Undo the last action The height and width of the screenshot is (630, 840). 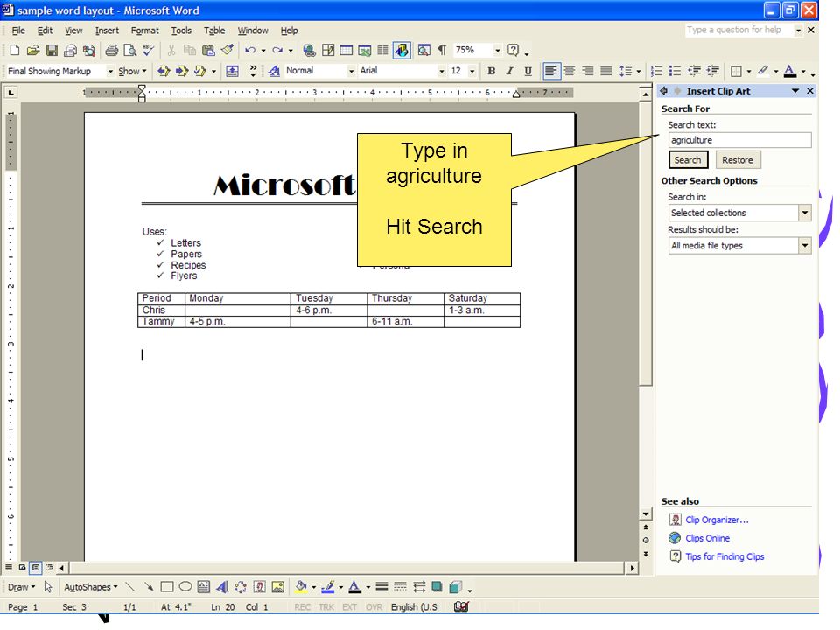(x=250, y=51)
